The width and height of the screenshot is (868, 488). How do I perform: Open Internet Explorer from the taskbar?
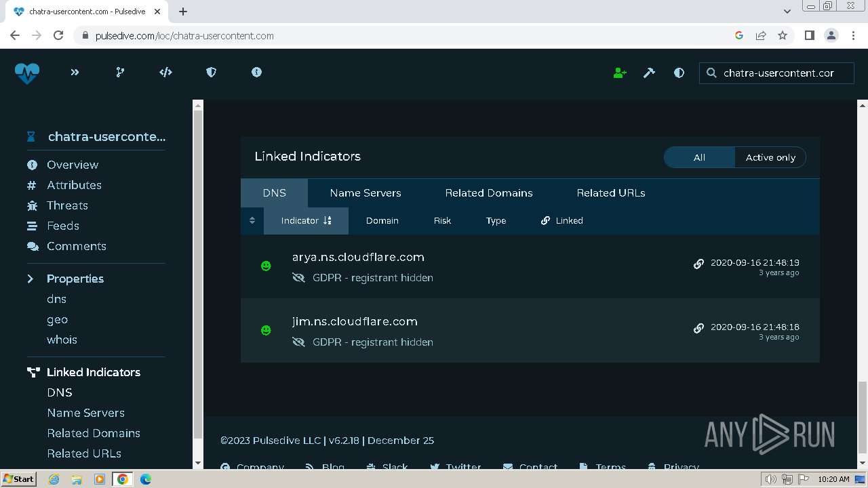(54, 479)
